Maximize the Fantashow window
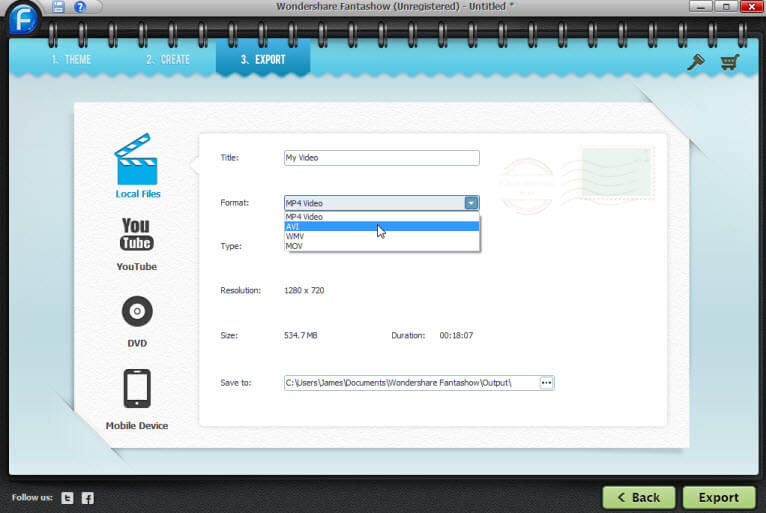The height and width of the screenshot is (513, 766). pyautogui.click(x=726, y=6)
